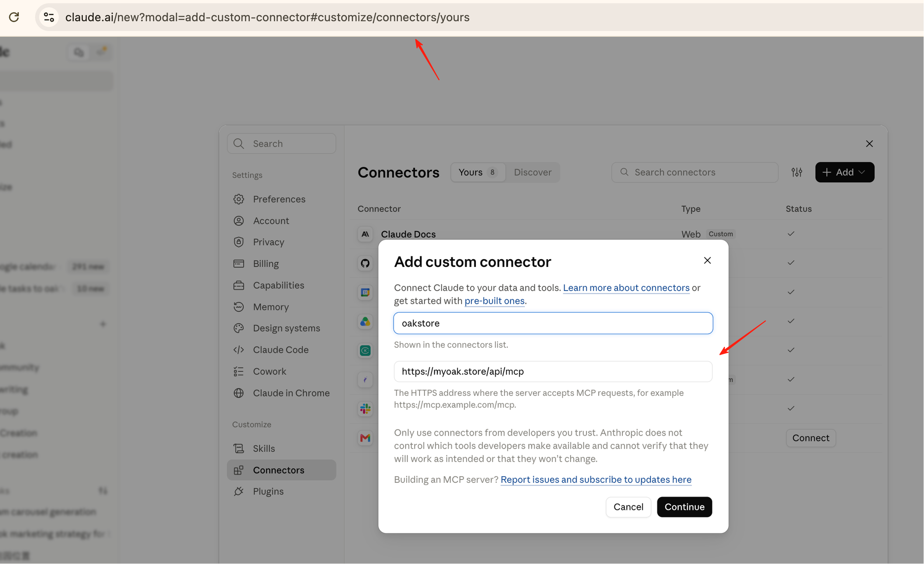Expand the Add connector dropdown
Screen dimensions: 924x564
(x=845, y=172)
